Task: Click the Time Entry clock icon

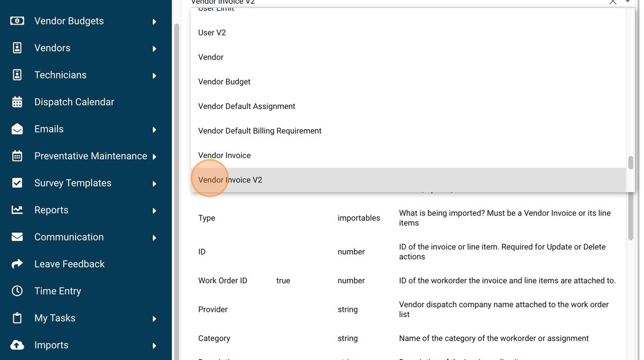Action: pyautogui.click(x=17, y=291)
